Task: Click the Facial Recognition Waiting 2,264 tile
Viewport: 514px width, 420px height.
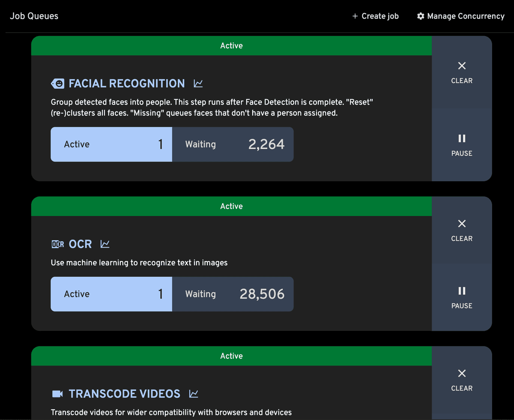Action: coord(233,144)
